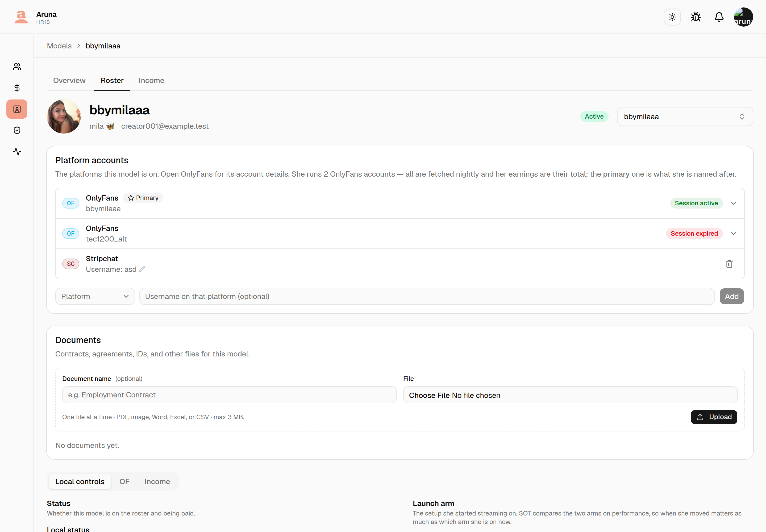The height and width of the screenshot is (532, 766).
Task: Go to Models breadcrumb link
Action: coord(59,46)
